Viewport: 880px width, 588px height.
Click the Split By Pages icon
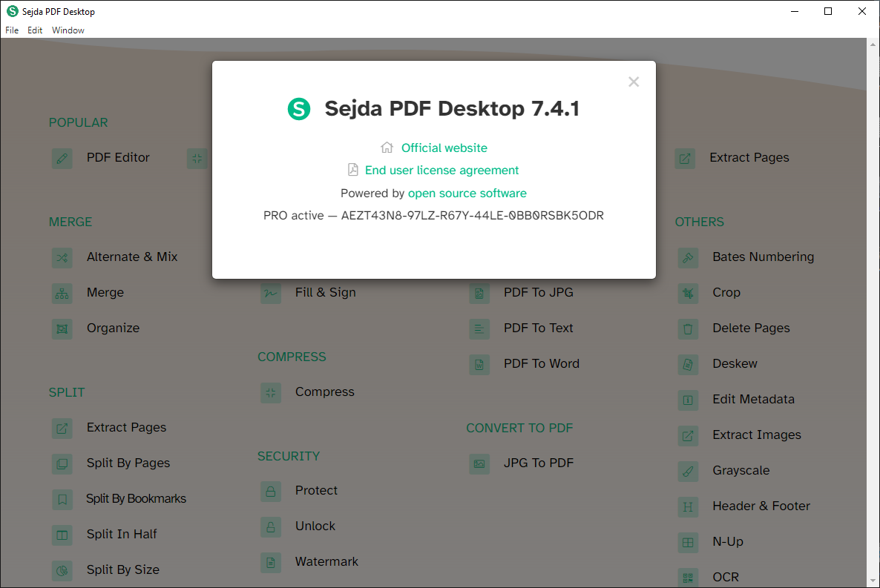coord(62,464)
